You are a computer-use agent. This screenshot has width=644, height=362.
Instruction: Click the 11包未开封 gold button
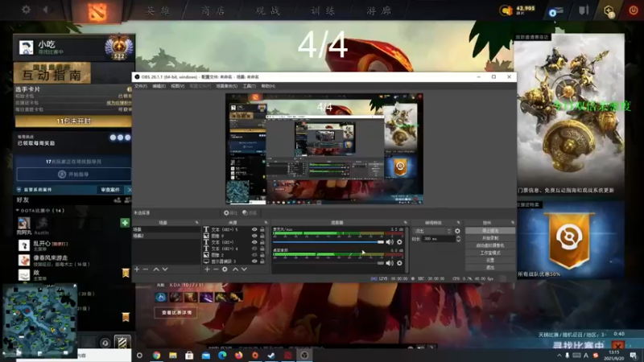point(73,121)
